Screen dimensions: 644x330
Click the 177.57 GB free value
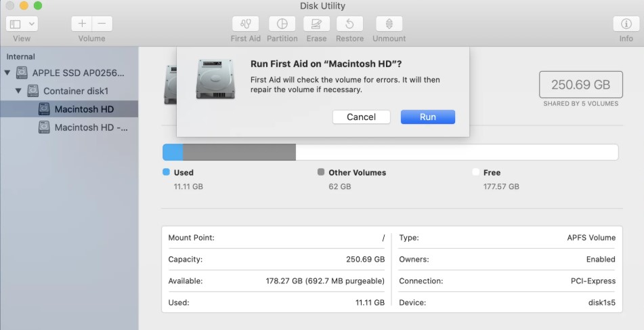pos(501,186)
